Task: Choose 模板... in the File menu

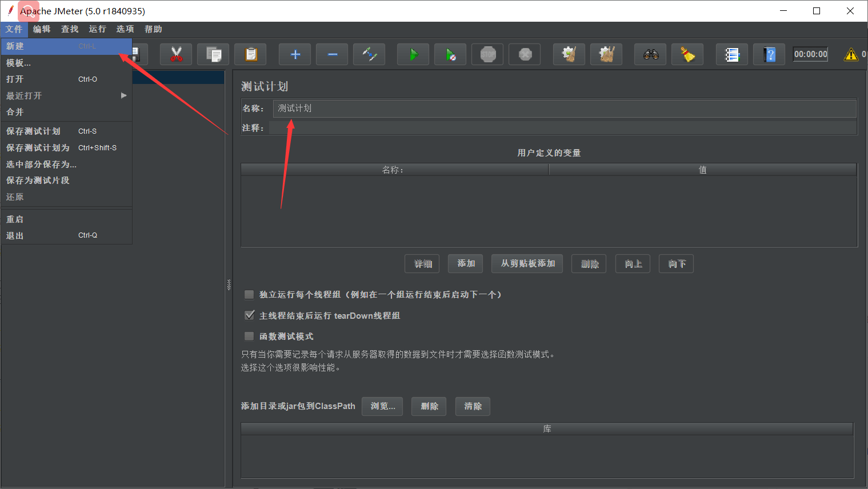Action: click(66, 63)
